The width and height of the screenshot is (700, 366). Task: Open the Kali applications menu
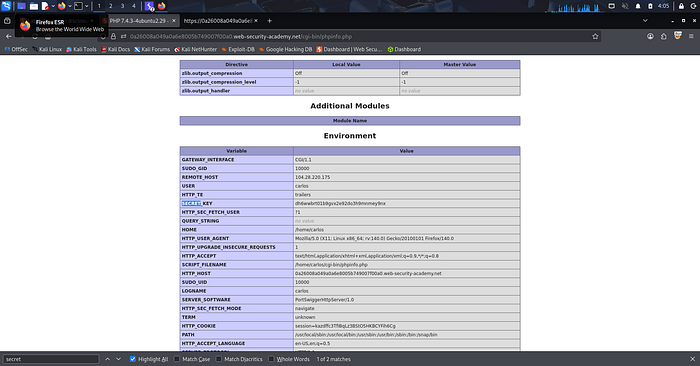coord(6,6)
